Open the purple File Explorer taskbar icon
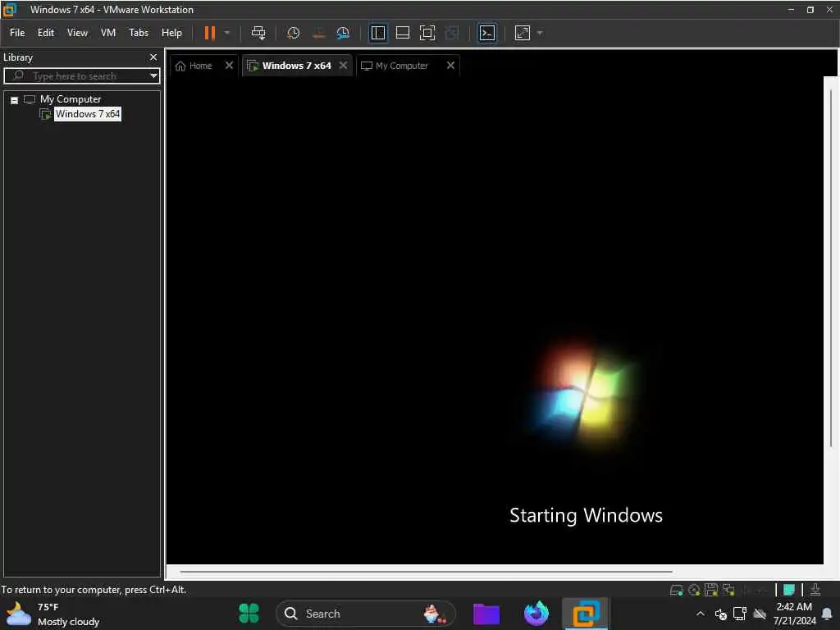 pyautogui.click(x=486, y=614)
